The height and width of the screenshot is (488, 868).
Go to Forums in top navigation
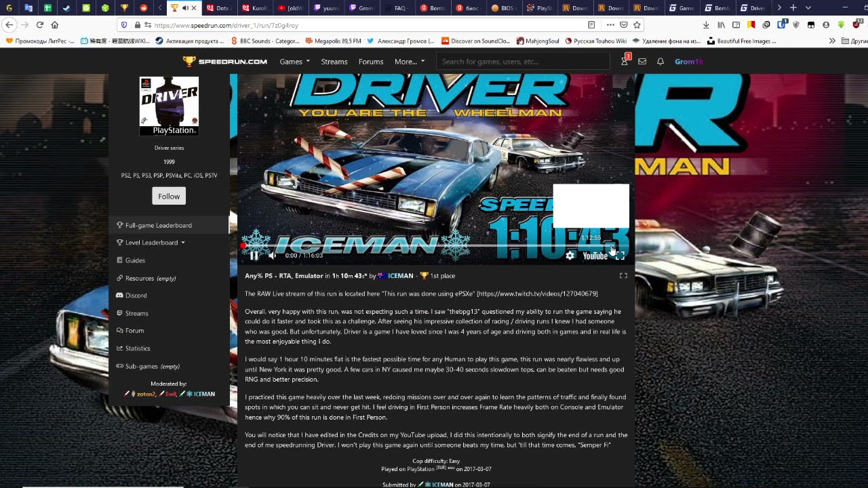[x=371, y=62]
